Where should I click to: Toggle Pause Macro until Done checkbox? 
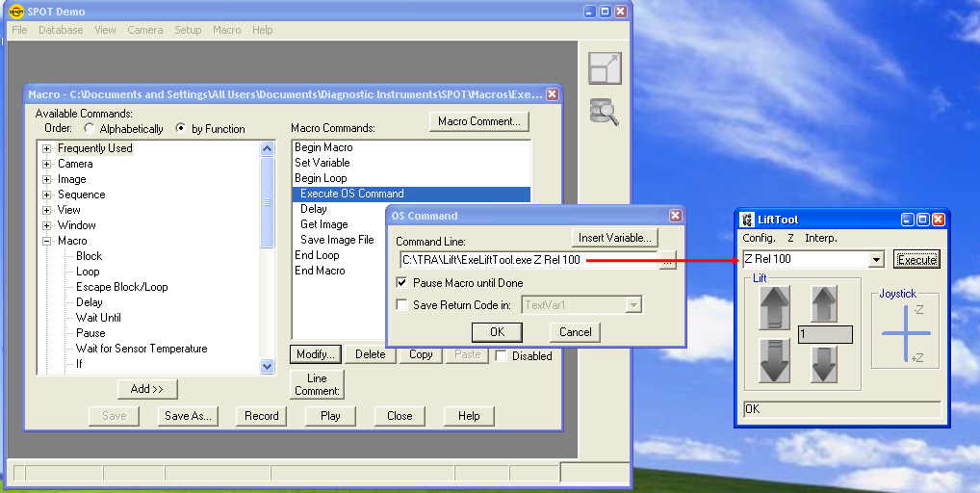(401, 282)
